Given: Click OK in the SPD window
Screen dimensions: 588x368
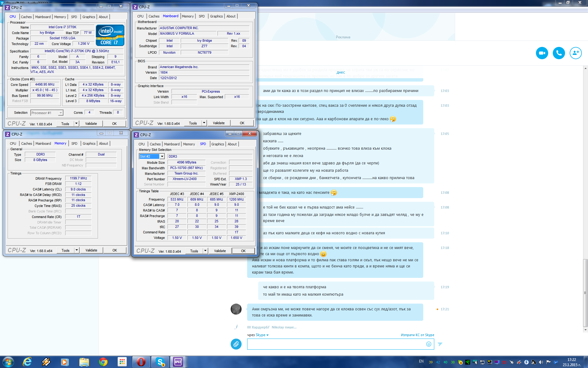Looking at the screenshot, I should pos(243,251).
